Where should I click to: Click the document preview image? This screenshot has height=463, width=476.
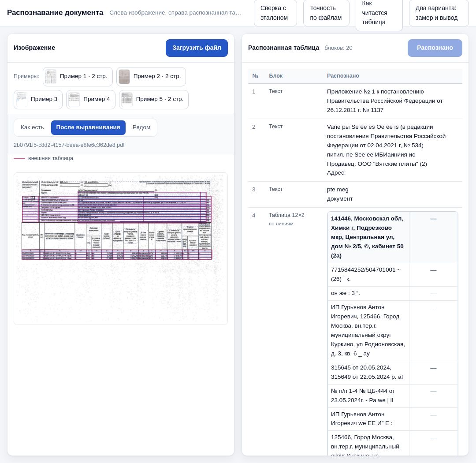(x=120, y=249)
